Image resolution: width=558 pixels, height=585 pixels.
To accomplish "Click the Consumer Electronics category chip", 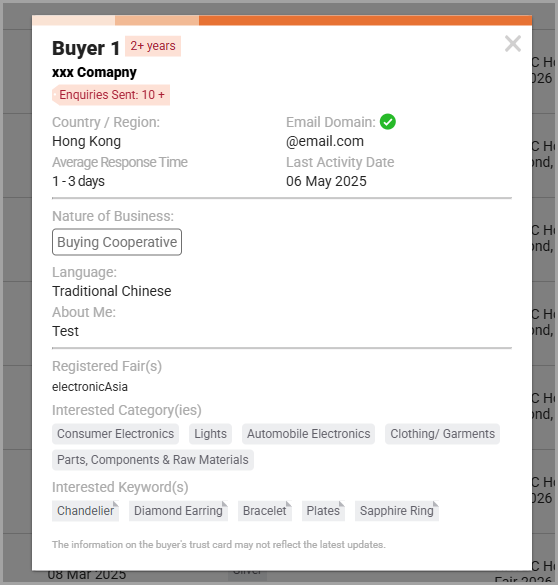I will pos(115,434).
